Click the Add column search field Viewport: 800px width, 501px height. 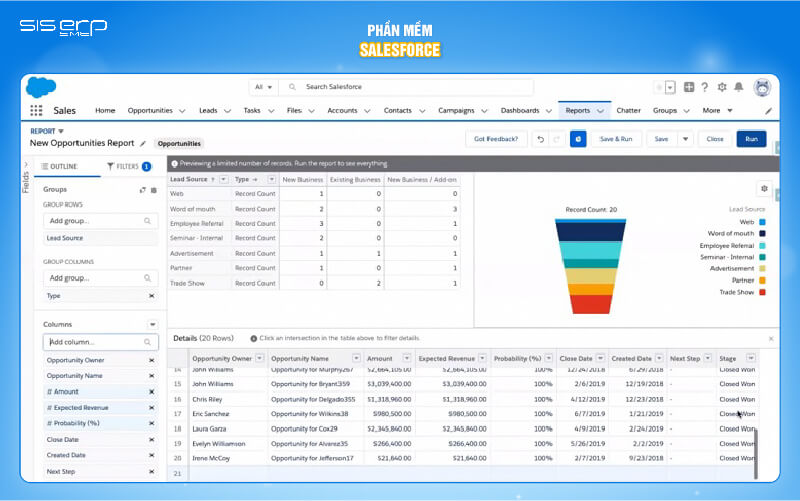coord(101,342)
